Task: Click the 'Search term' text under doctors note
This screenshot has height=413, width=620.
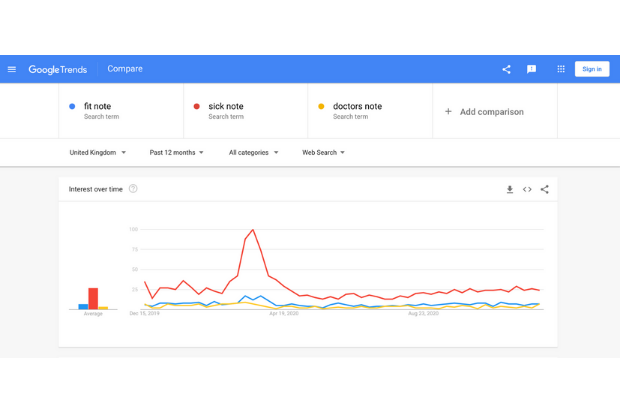Action: (350, 117)
